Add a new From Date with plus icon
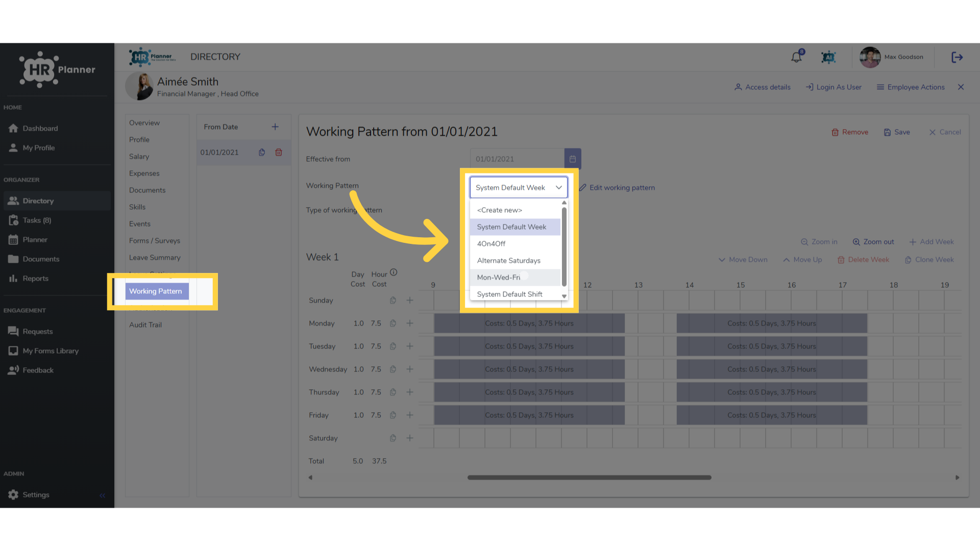Screen dimensions: 980x551 pos(275,127)
